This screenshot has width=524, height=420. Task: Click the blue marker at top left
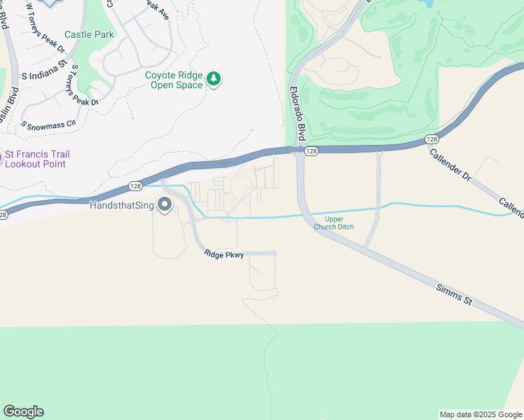coord(50,3)
